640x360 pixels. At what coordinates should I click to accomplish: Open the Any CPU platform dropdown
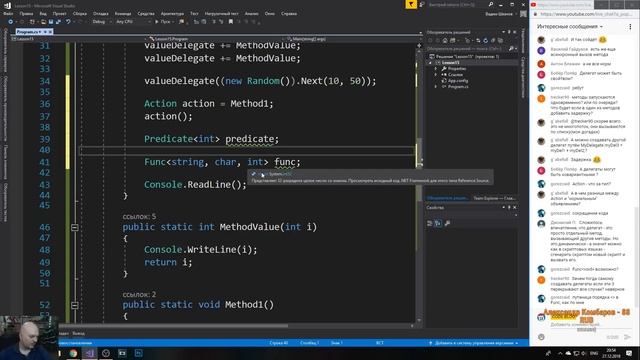133,22
